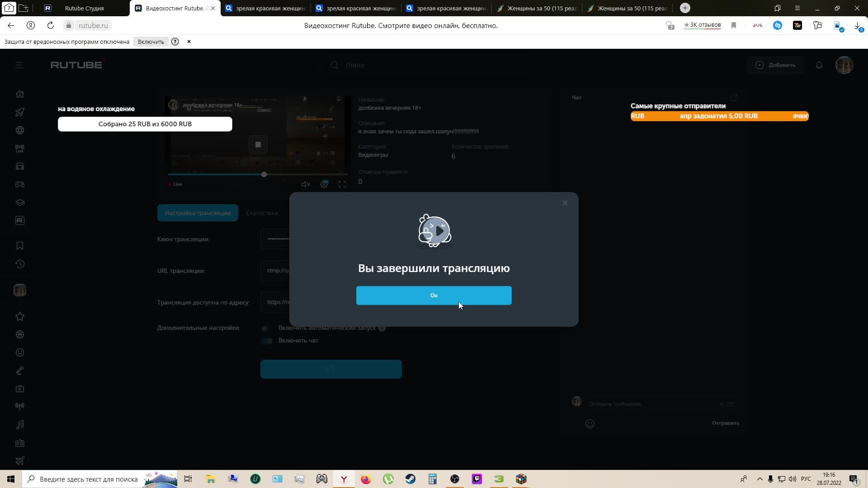This screenshot has width=868, height=488.
Task: Switch to the Статистика tab
Action: [x=262, y=213]
